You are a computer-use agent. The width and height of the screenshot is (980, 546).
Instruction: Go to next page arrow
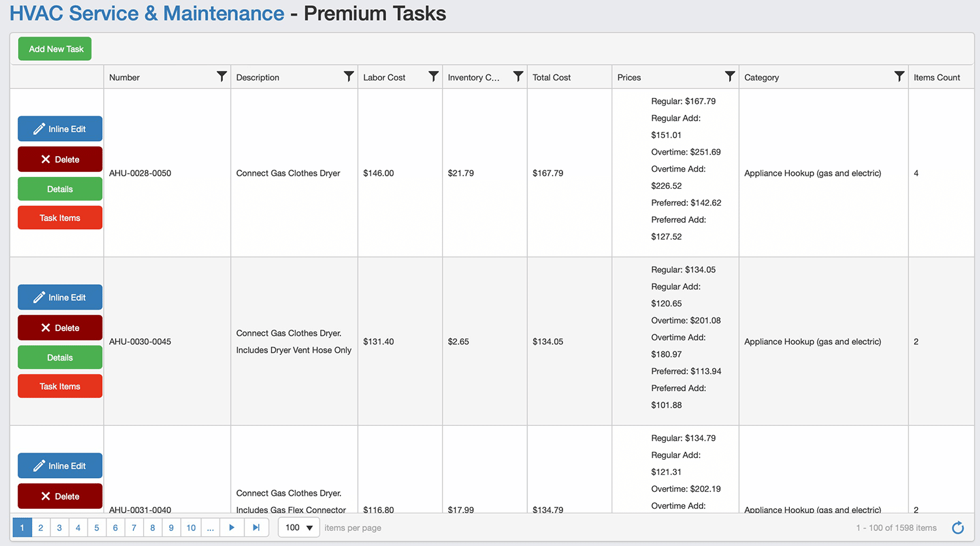click(231, 528)
